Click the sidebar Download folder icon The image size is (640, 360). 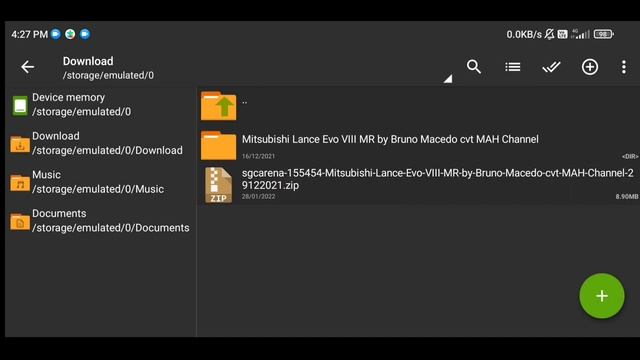(20, 144)
